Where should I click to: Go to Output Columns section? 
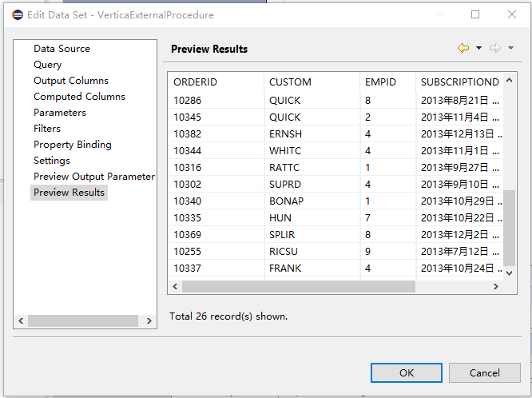pos(70,81)
